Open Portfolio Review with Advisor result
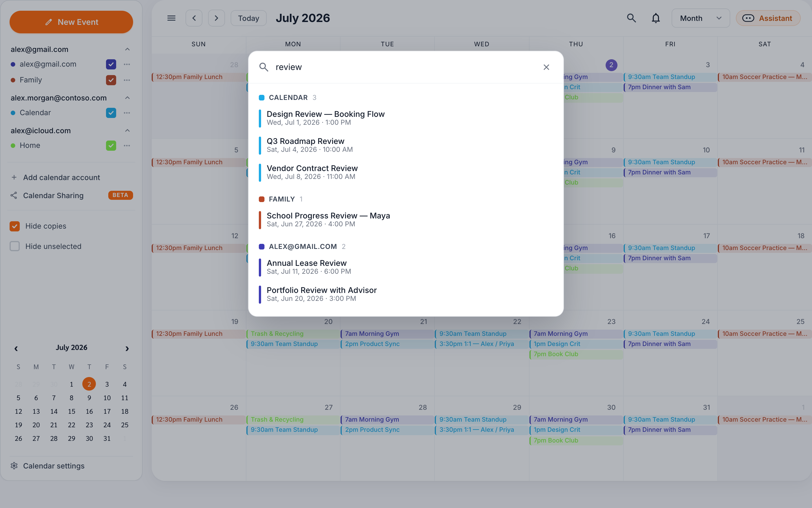The width and height of the screenshot is (812, 508). tap(406, 294)
